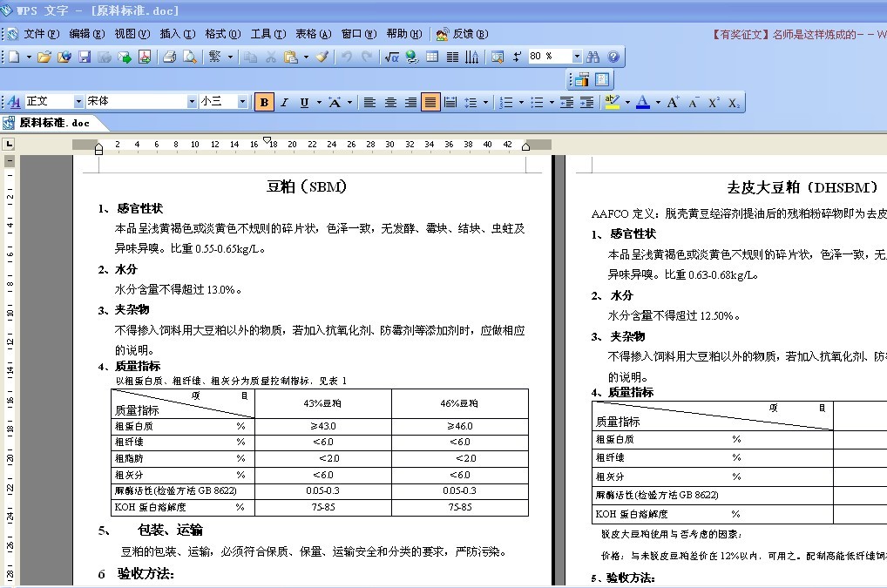887x588 pixels.
Task: Open Find with the binoculars icon
Action: pyautogui.click(x=593, y=57)
